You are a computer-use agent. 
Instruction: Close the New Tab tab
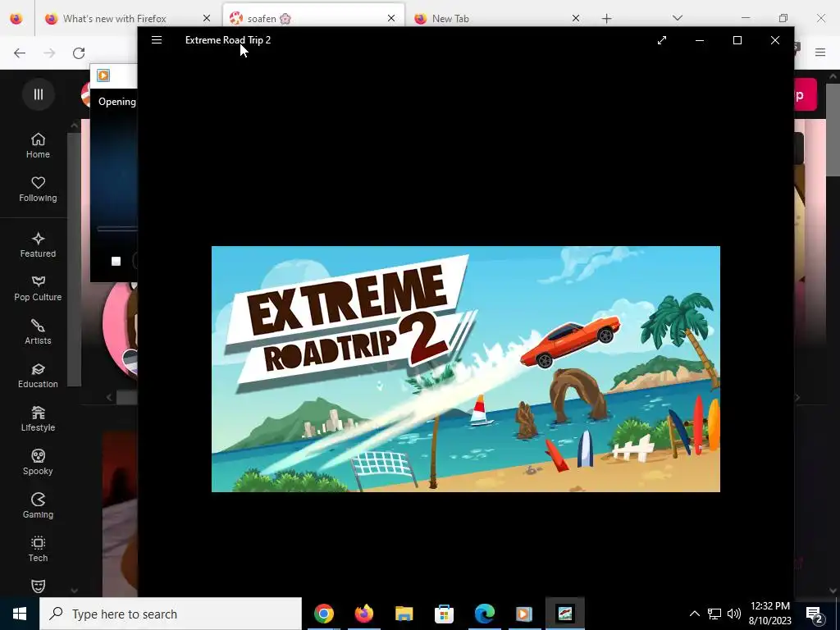click(576, 19)
